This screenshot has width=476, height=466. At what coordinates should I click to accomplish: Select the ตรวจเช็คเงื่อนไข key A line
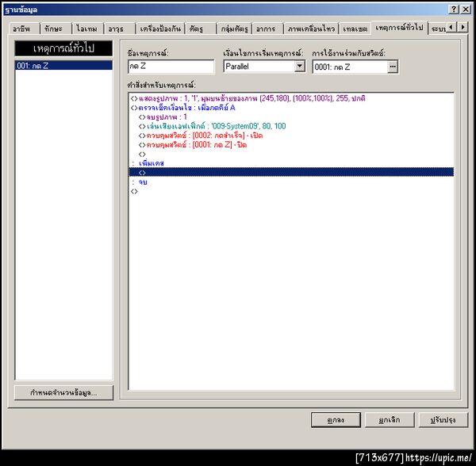(x=291, y=108)
